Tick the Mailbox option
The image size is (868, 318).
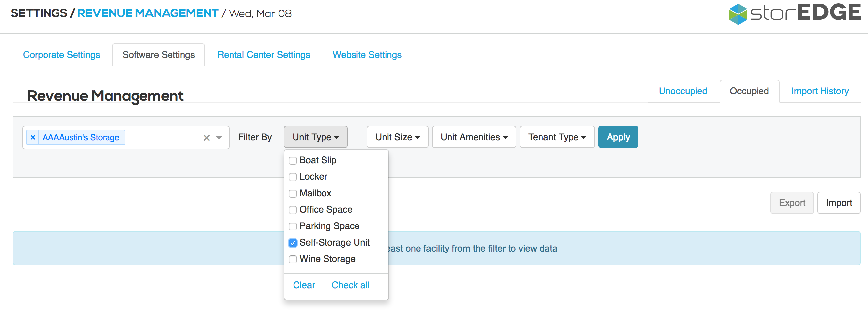(293, 194)
